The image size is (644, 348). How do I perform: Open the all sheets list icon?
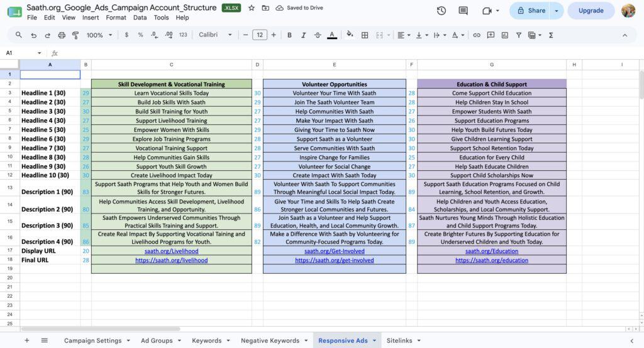click(x=45, y=340)
